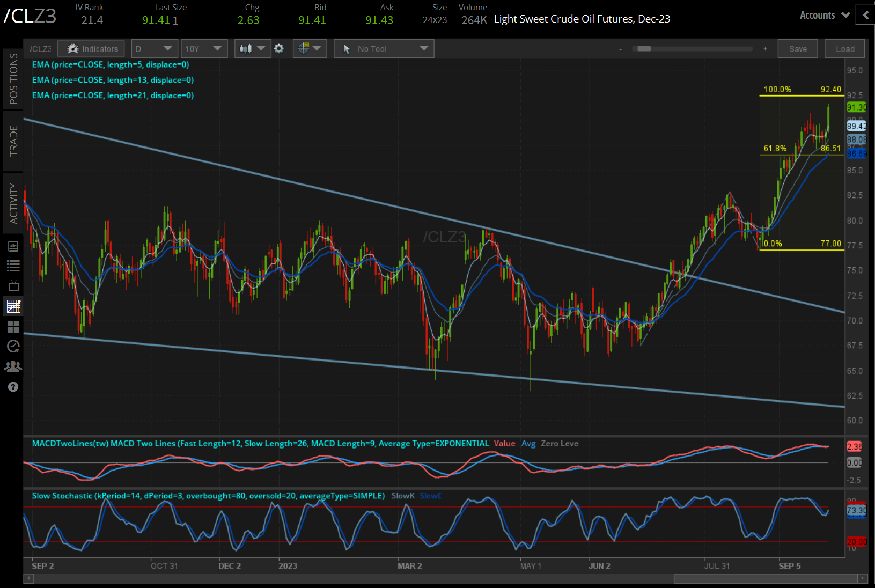
Task: Click the charts icon in the left sidebar
Action: [x=13, y=306]
